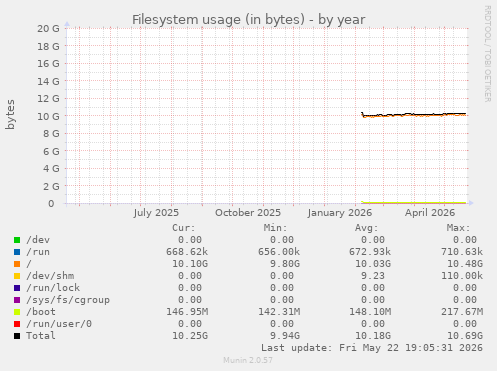Click the Avg: column header

coord(367,228)
